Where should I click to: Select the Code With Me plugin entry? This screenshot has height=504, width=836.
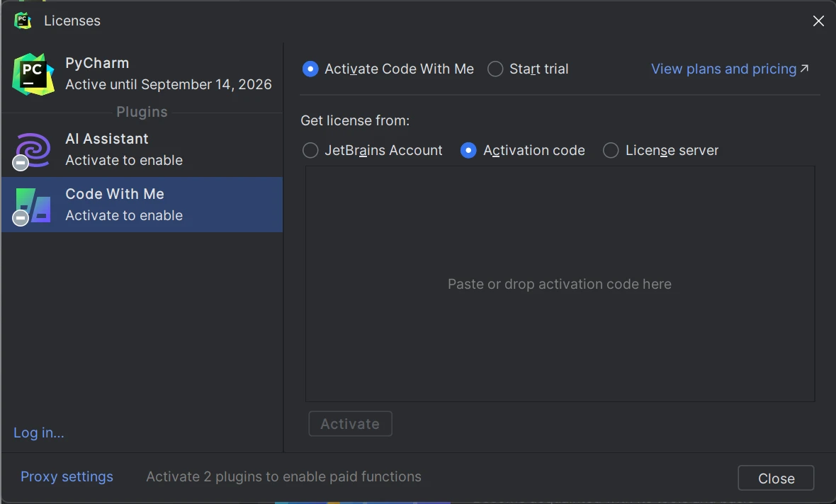pyautogui.click(x=142, y=205)
